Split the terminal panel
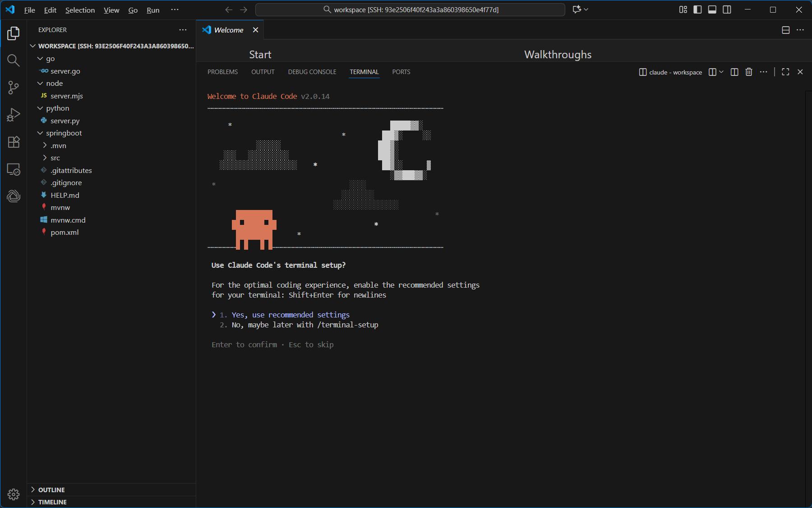Viewport: 812px width, 508px height. [x=734, y=72]
